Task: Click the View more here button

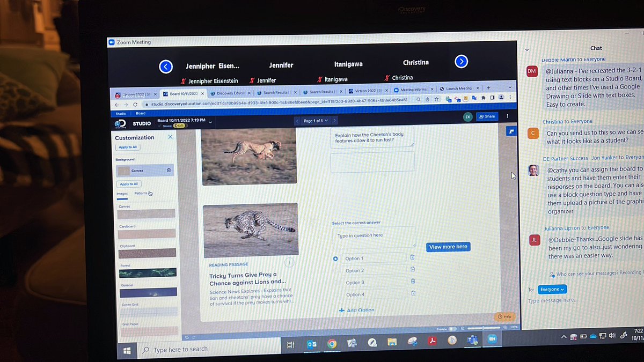Action: click(448, 247)
